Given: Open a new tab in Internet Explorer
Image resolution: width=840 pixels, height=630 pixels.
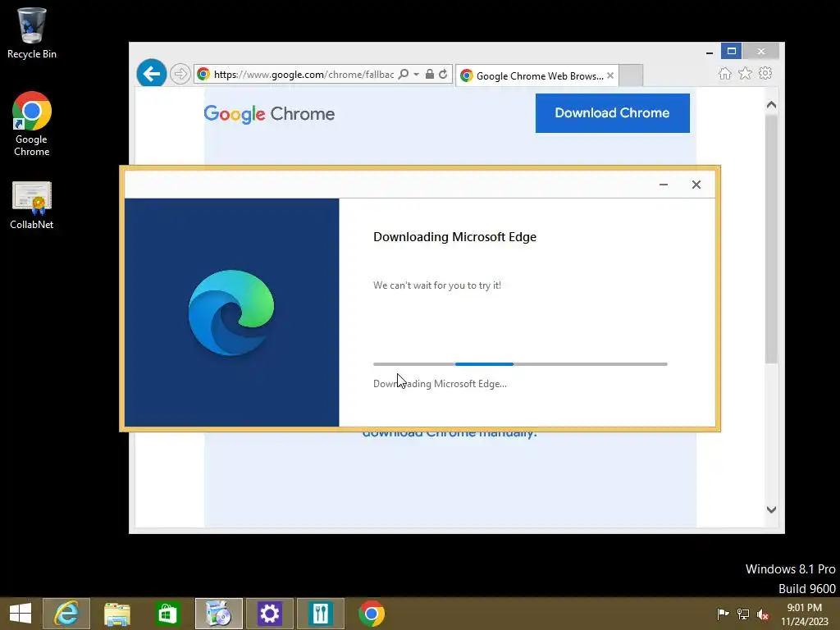Looking at the screenshot, I should click(631, 75).
